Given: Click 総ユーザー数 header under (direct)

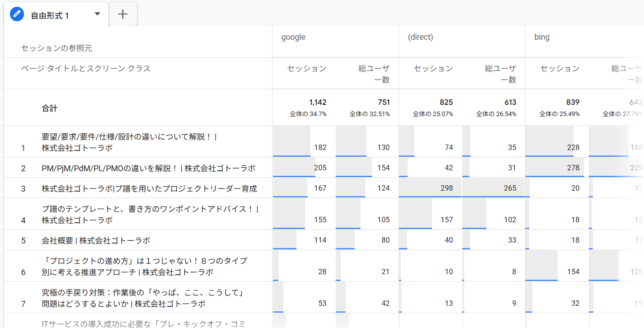Looking at the screenshot, I should click(500, 74).
